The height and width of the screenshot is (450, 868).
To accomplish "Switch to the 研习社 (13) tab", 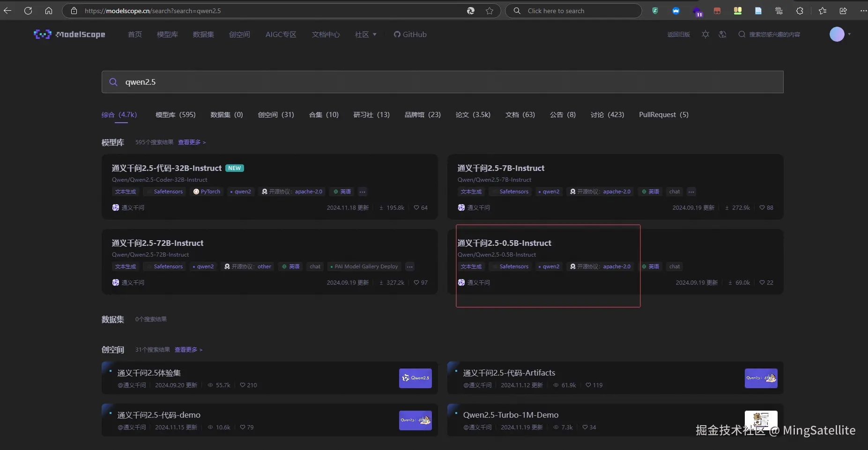I will click(371, 115).
